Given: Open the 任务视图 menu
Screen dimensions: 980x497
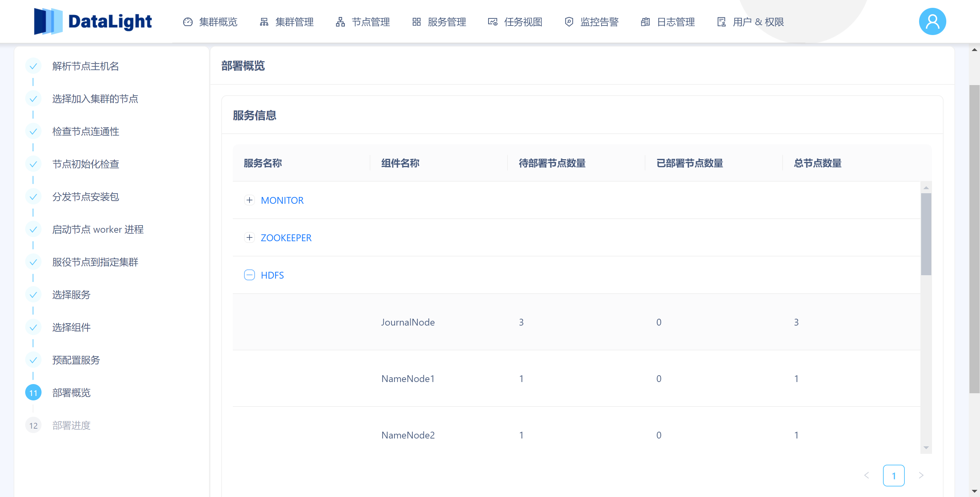Looking at the screenshot, I should point(515,22).
